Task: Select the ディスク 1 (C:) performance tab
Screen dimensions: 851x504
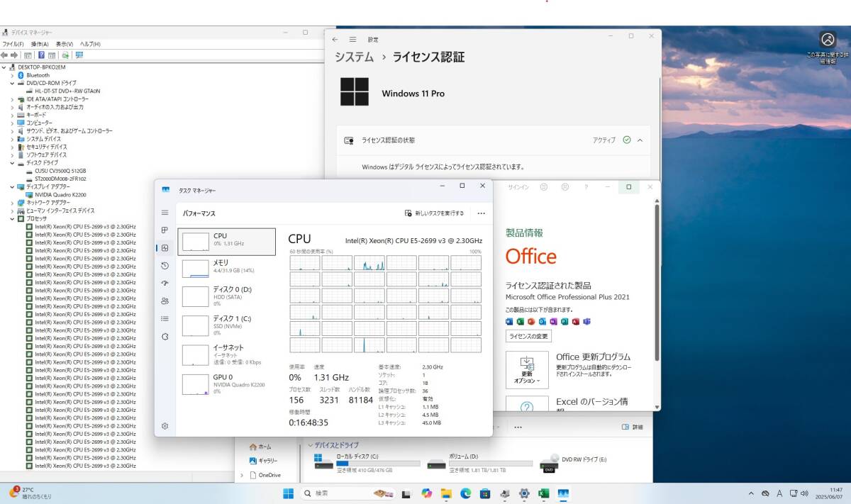Action: coord(226,325)
